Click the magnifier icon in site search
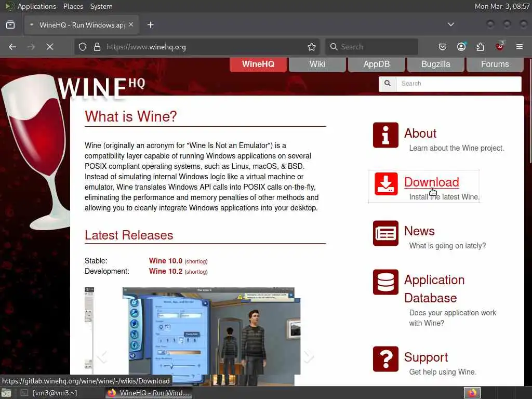 click(x=388, y=84)
